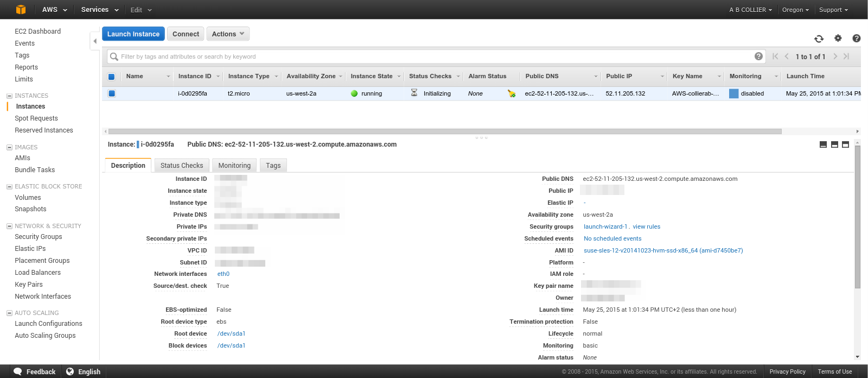Click the alarm status bell icon
Image resolution: width=868 pixels, height=378 pixels.
click(x=511, y=93)
